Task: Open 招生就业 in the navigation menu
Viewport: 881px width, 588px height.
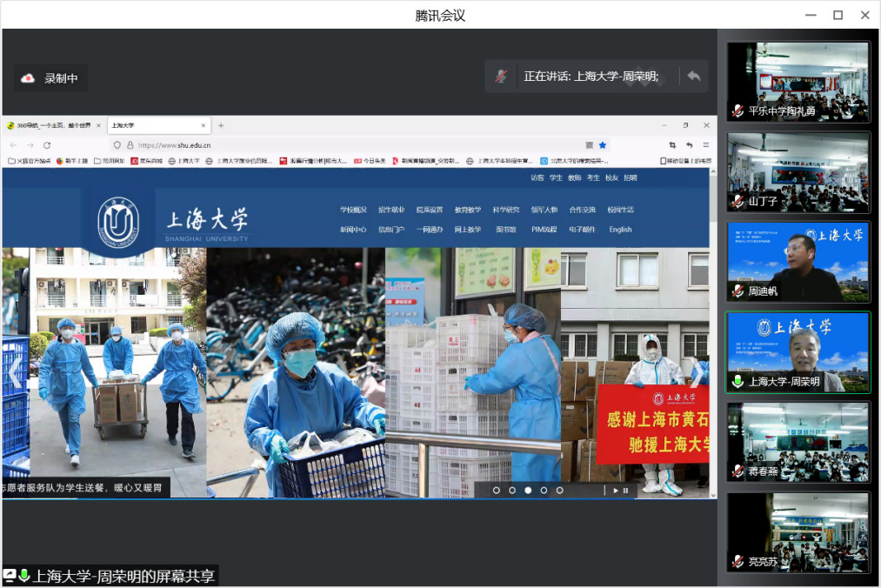Action: tap(391, 210)
